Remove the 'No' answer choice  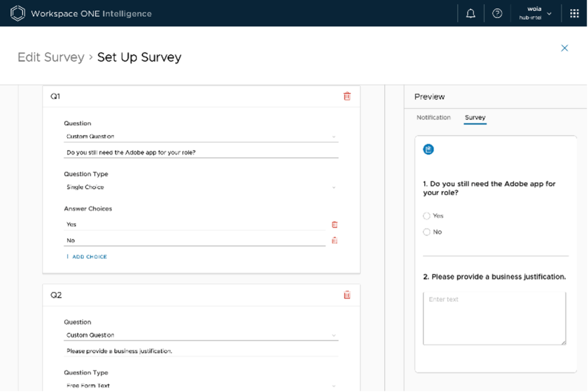(x=334, y=240)
